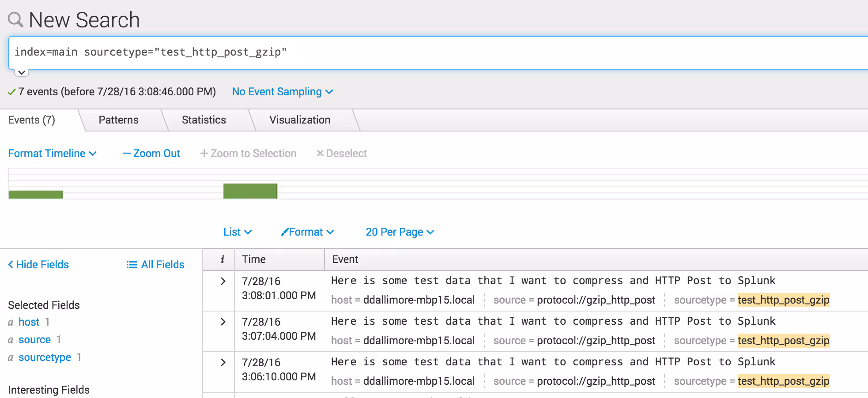The height and width of the screenshot is (398, 868).
Task: Expand the 3:07:04 PM event row
Action: [x=223, y=322]
